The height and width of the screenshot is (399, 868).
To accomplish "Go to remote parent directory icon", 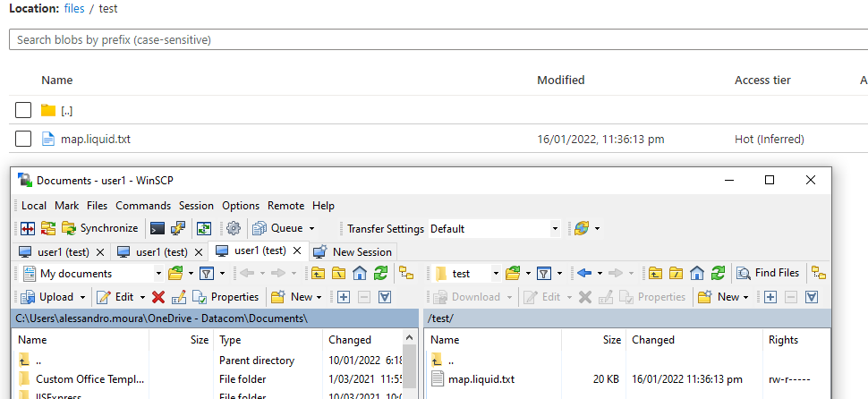I will (x=655, y=274).
